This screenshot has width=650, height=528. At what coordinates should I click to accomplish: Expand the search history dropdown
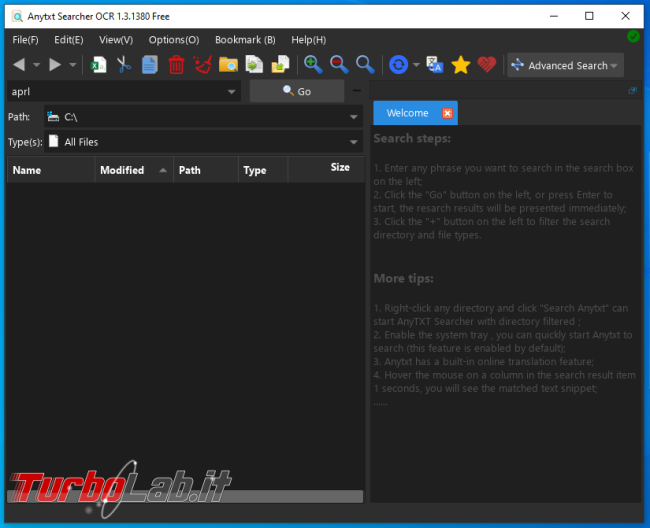pyautogui.click(x=231, y=92)
